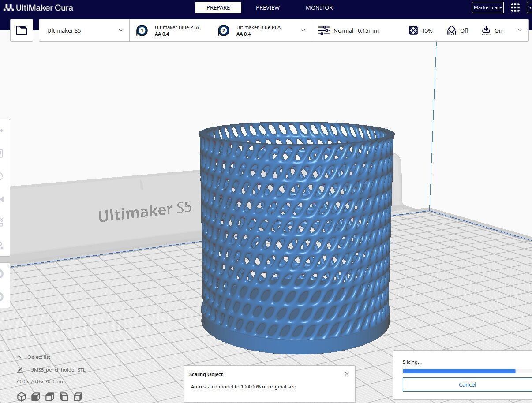This screenshot has width=532, height=403.
Task: Click the 70.0 x 70.0 x 70.0 mm dimensions
Action: click(40, 381)
